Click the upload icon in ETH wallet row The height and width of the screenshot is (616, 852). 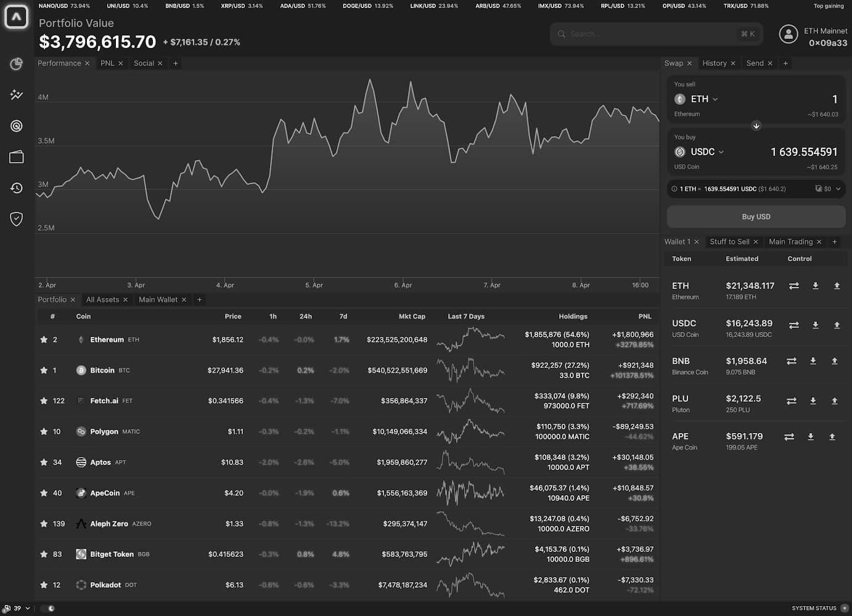tap(837, 286)
